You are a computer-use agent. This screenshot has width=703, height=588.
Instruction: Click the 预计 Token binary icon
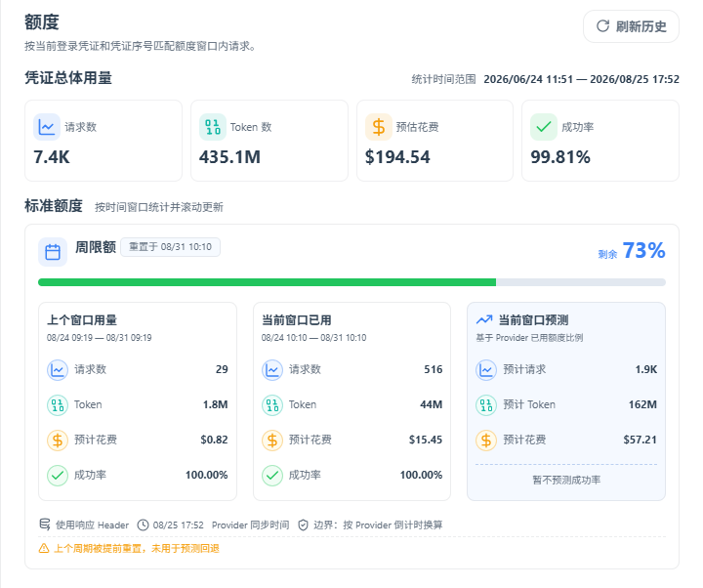pos(486,405)
